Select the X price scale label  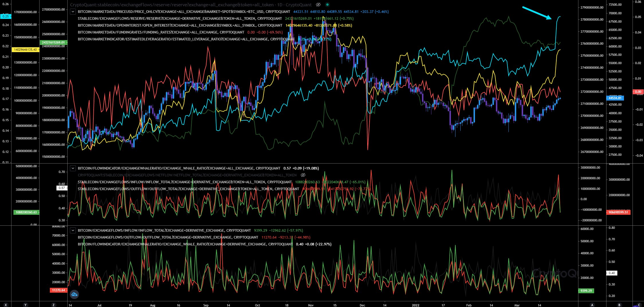(6, 305)
